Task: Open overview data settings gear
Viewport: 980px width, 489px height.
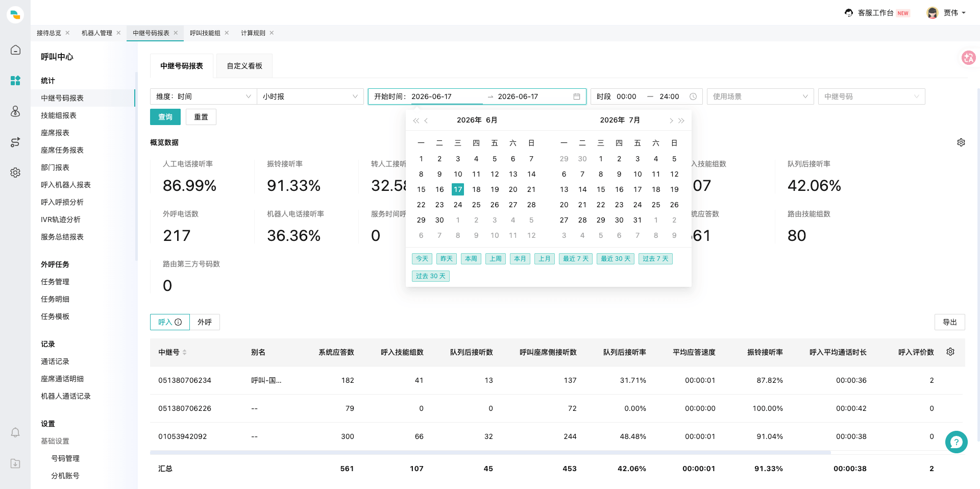Action: [x=961, y=142]
